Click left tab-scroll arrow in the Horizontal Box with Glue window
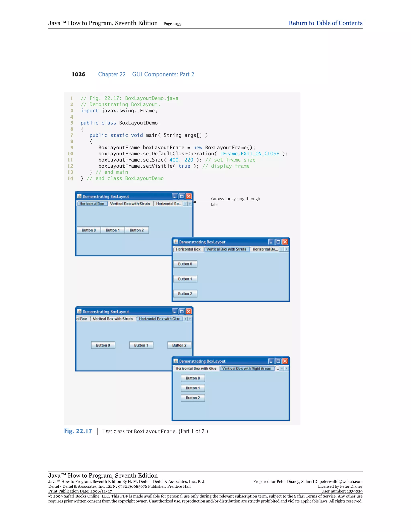Screen dimensions: 411x532 (186, 319)
